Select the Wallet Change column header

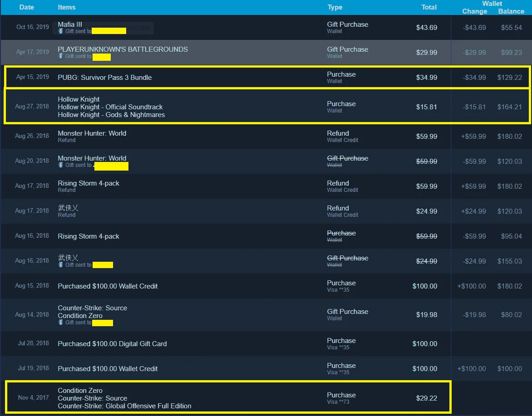pyautogui.click(x=475, y=11)
